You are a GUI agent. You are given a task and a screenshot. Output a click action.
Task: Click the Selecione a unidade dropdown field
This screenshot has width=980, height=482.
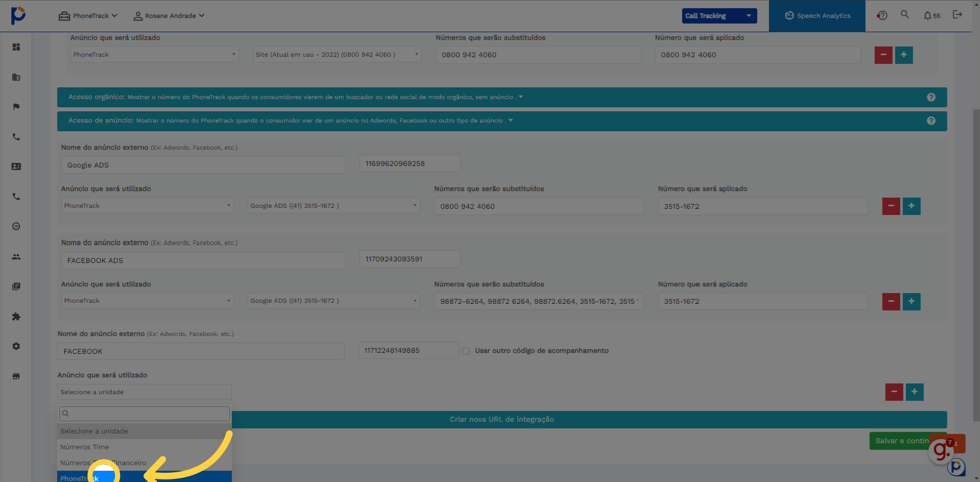coord(145,392)
